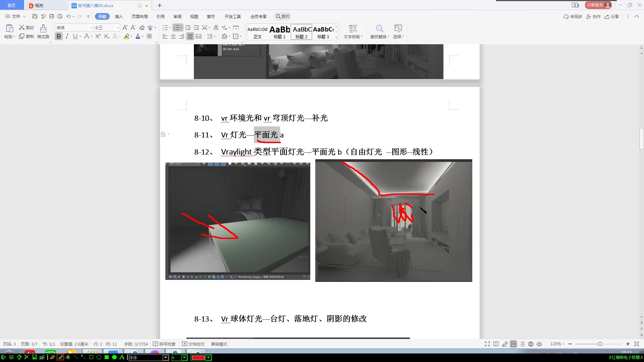Apply Superscript formatting
644x362 pixels.
[98, 36]
